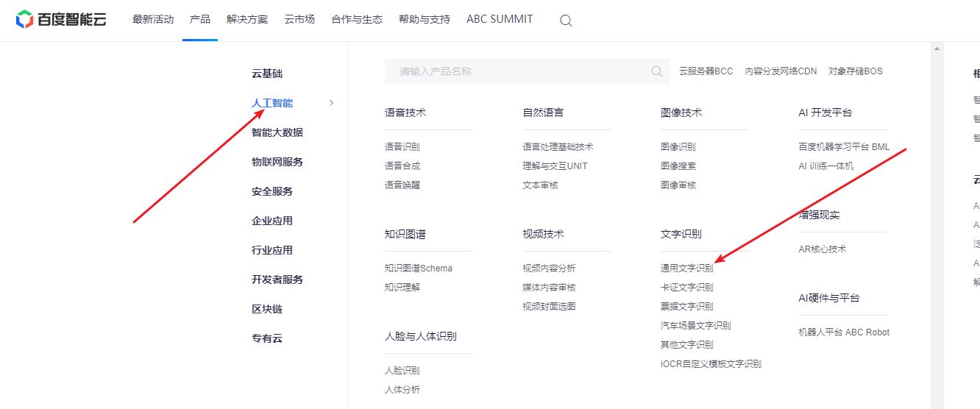Select the 安全服务 category
Image resolution: width=980 pixels, height=409 pixels.
tap(272, 191)
